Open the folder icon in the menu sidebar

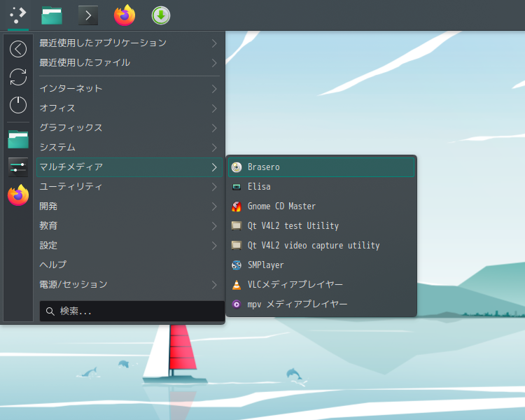(18, 139)
